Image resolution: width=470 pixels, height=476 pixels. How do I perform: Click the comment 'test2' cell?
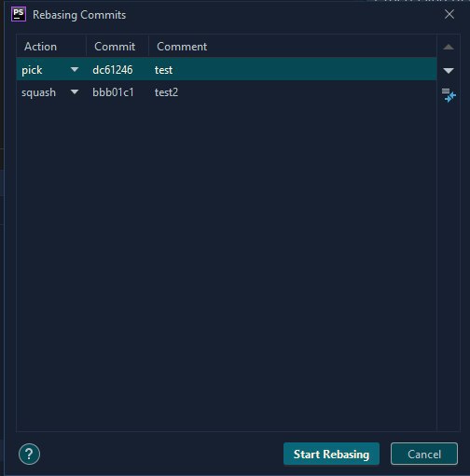click(166, 92)
